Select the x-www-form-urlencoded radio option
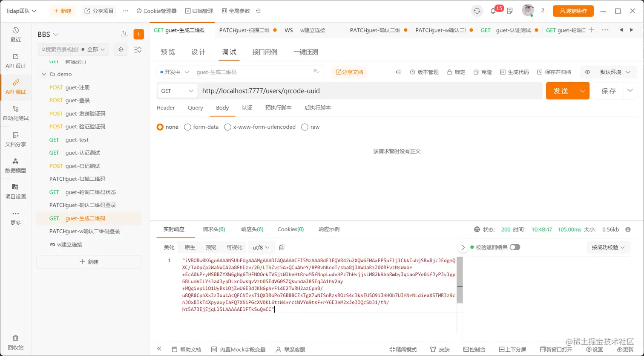Screen dimensions: 644x356 coord(227,127)
